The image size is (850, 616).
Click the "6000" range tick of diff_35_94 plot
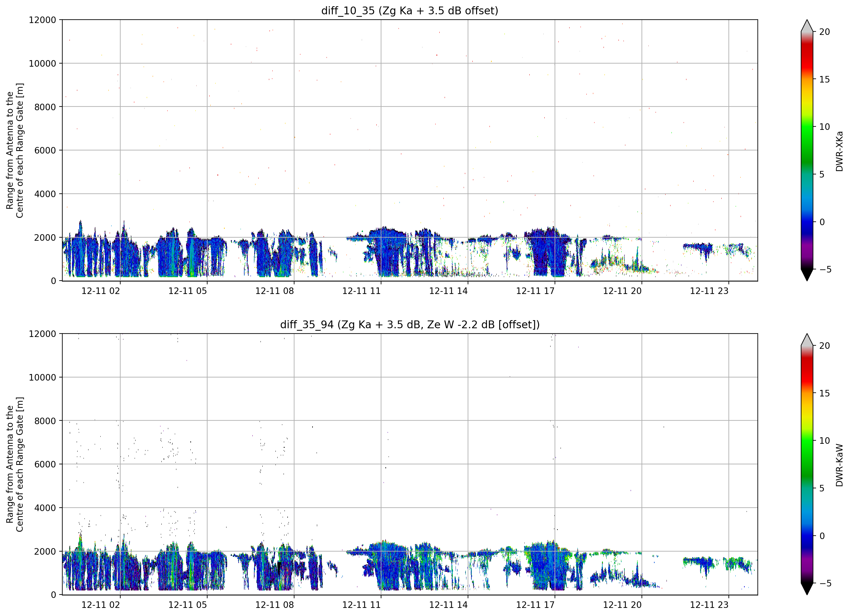coord(45,464)
